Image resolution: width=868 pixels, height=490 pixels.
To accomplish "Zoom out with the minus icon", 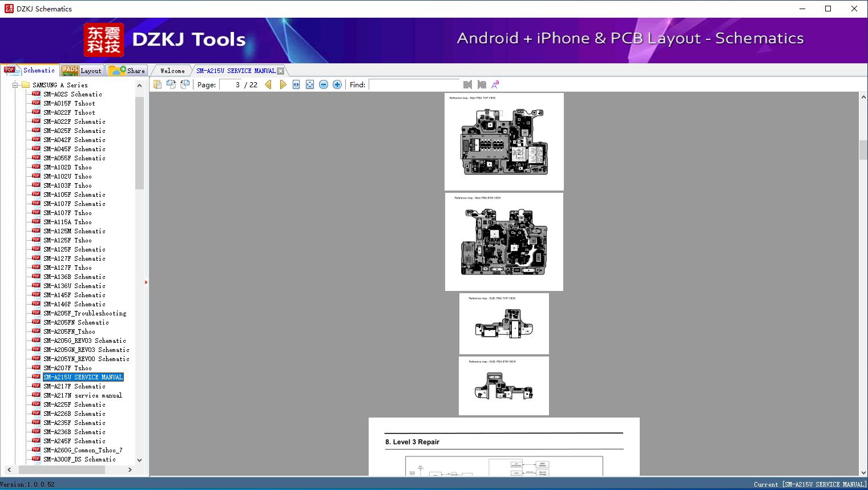I will [x=324, y=84].
